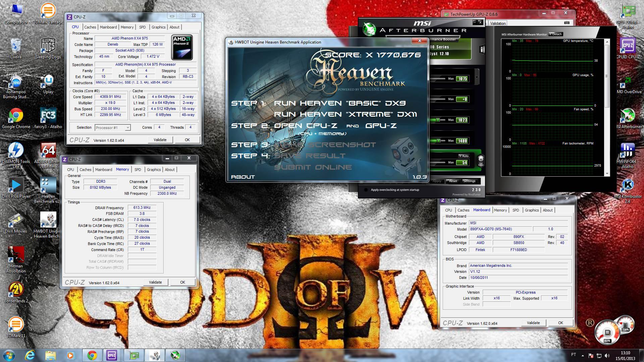Open the 3DMark 11 desktop icon
644x362 pixels.
[x=16, y=327]
